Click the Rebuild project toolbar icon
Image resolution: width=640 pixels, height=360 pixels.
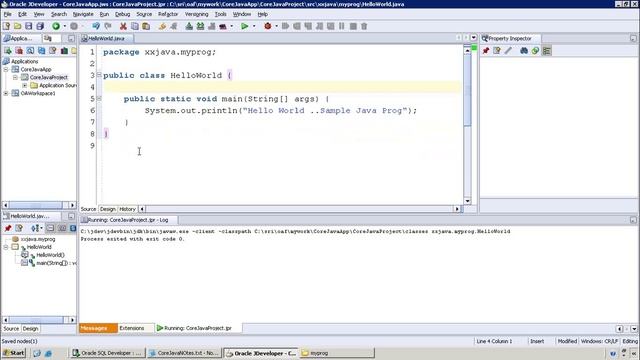[x=200, y=26]
